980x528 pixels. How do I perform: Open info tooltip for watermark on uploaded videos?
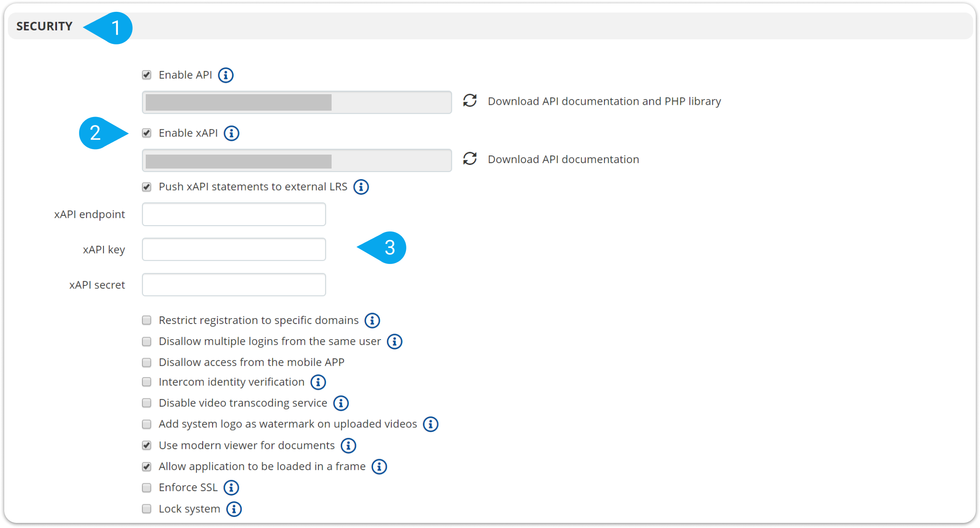430,424
